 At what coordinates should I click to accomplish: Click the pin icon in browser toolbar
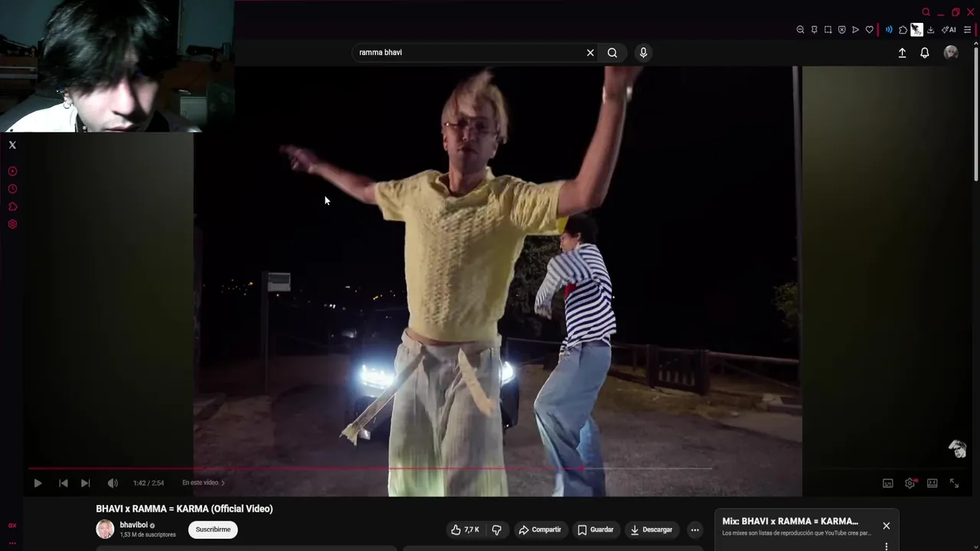pos(814,30)
